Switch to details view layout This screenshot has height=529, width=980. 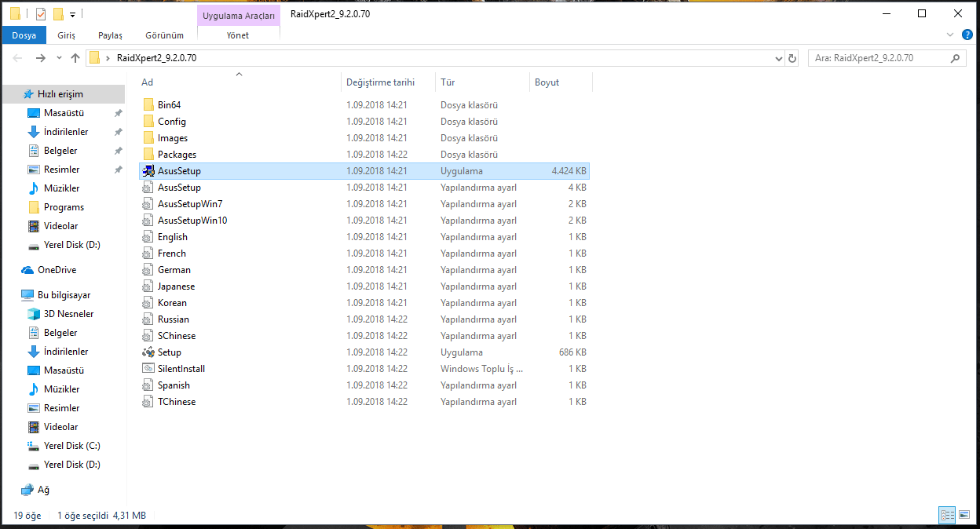click(x=948, y=516)
